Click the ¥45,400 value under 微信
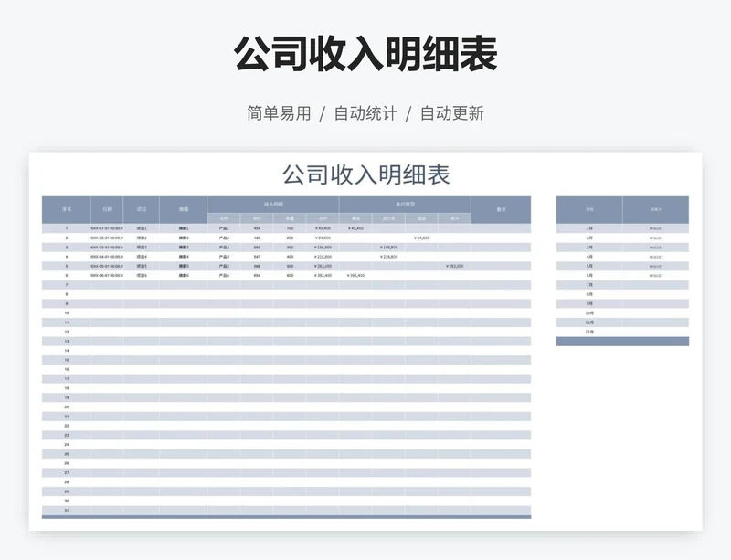Screen dimensions: 731x560 click(355, 228)
